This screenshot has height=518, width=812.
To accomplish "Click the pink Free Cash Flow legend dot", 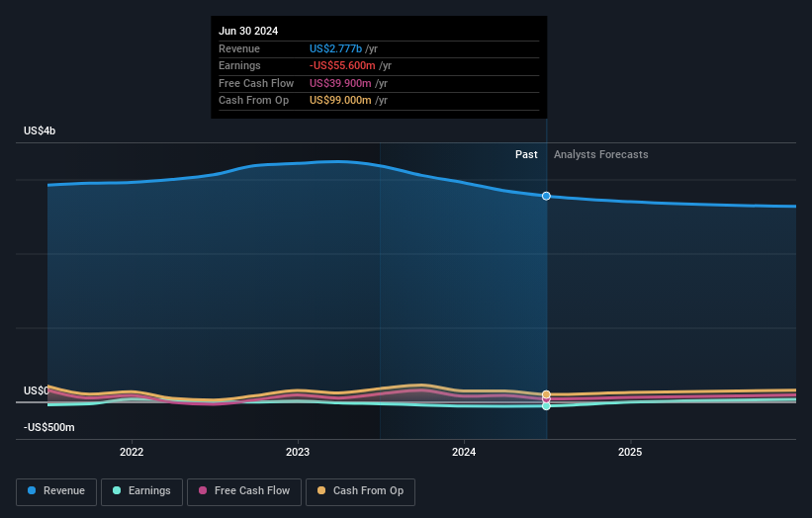I will [x=203, y=490].
